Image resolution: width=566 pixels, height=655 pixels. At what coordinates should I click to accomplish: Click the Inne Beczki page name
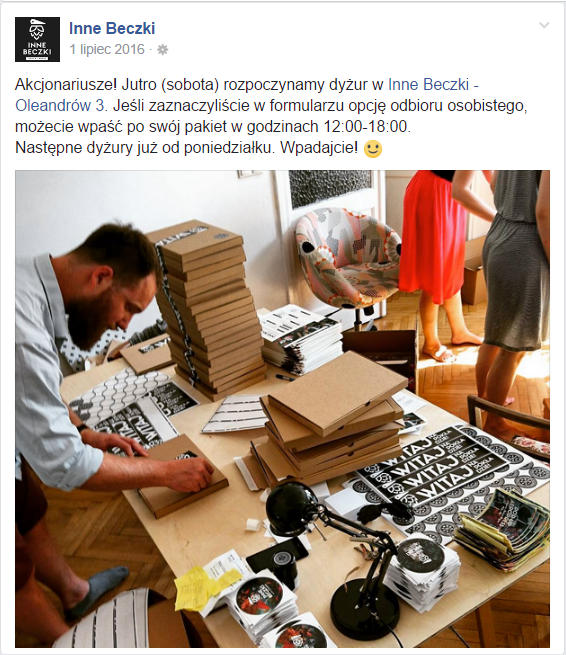point(112,28)
